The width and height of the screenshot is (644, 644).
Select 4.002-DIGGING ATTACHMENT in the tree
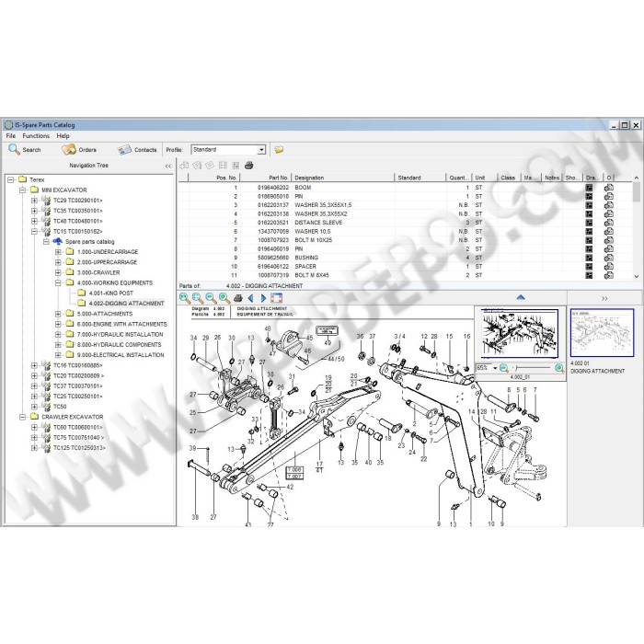(x=127, y=304)
